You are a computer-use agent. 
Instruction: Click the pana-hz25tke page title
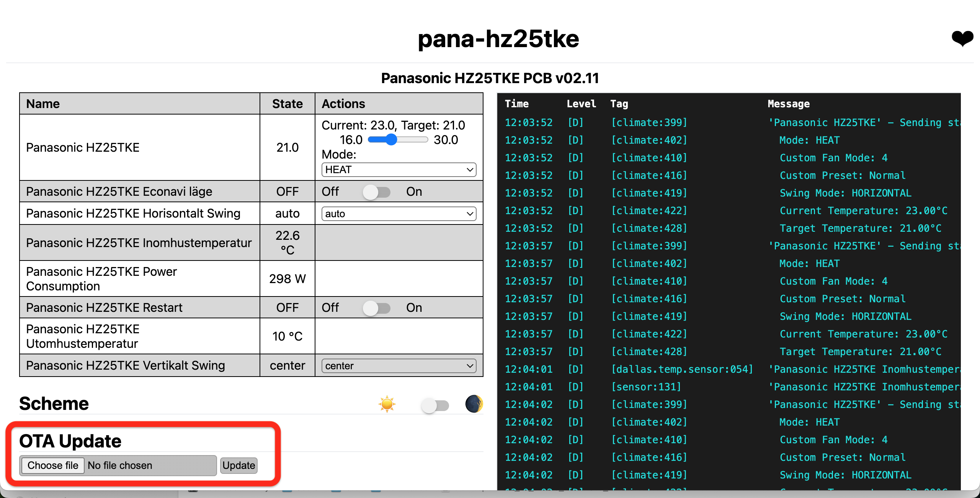click(498, 39)
